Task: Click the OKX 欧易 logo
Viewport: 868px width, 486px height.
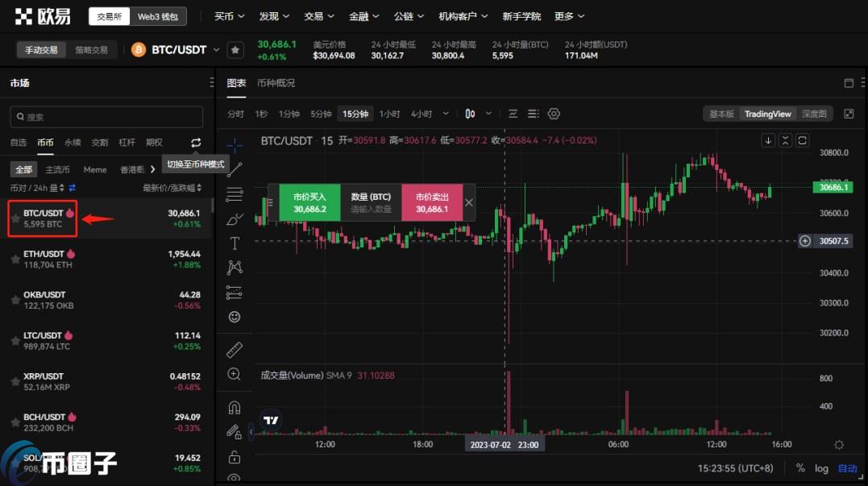Action: (43, 17)
